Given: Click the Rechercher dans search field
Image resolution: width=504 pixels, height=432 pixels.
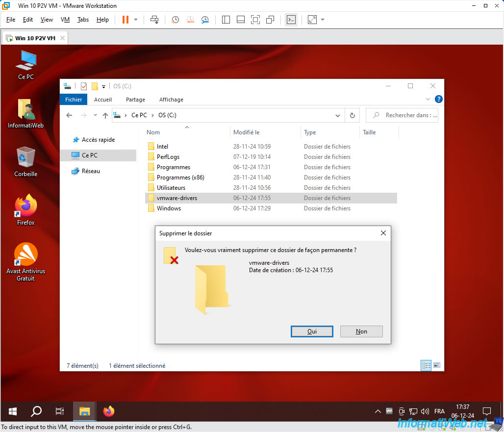Looking at the screenshot, I should (x=402, y=115).
